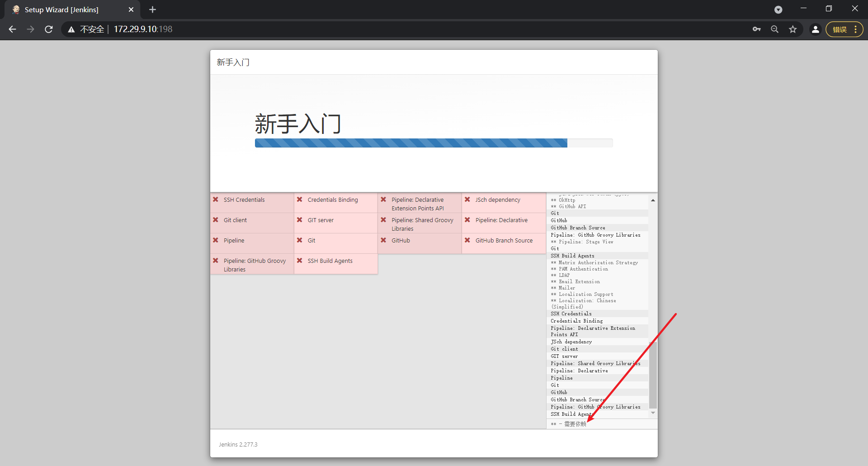This screenshot has width=868, height=466.
Task: Click the failed X icon beside Git plugin
Action: pos(299,240)
